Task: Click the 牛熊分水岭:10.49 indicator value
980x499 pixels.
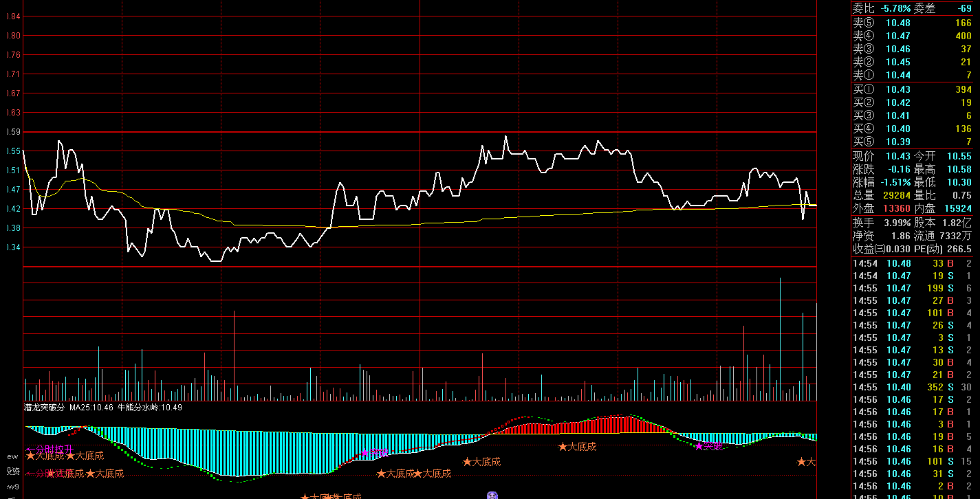Action: coord(150,408)
